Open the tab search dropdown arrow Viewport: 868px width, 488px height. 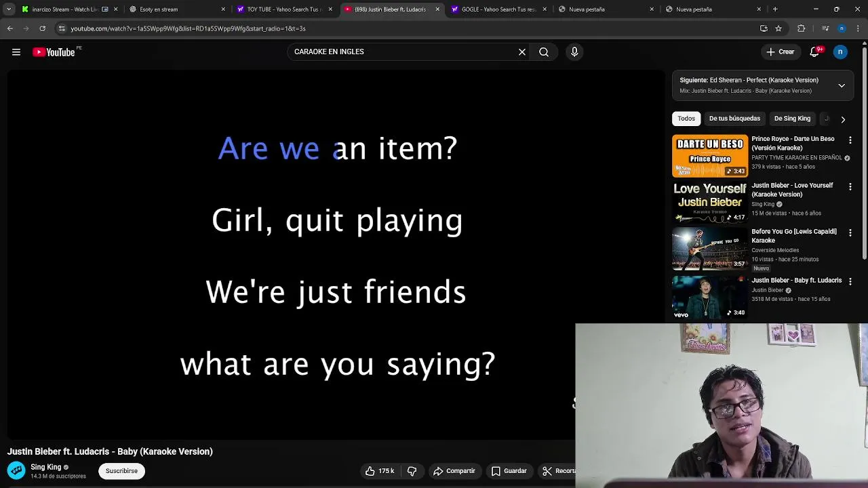(x=9, y=9)
